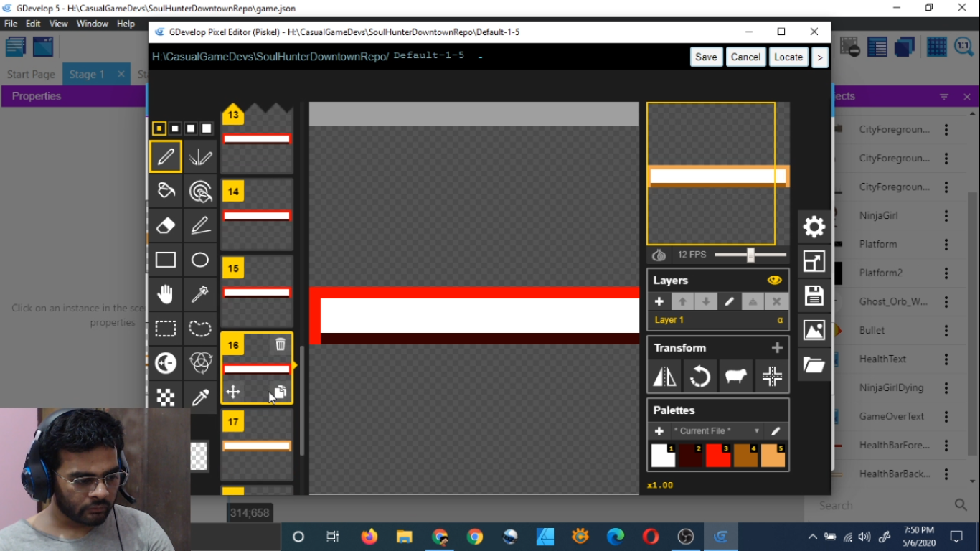980x551 pixels.
Task: Click the align to center Transform icon
Action: (772, 376)
